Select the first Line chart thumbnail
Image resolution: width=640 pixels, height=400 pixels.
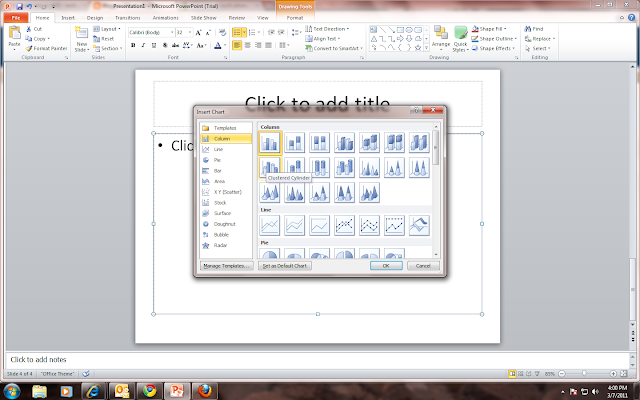tap(269, 225)
